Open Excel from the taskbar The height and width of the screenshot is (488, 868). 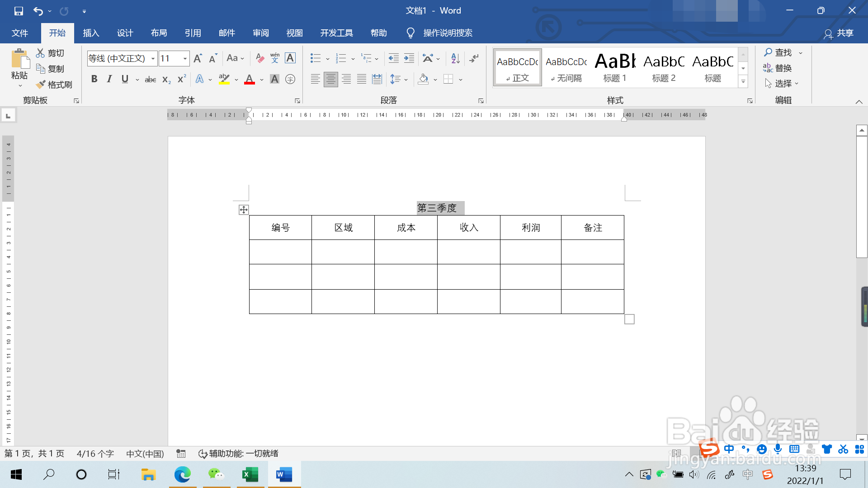click(x=250, y=474)
